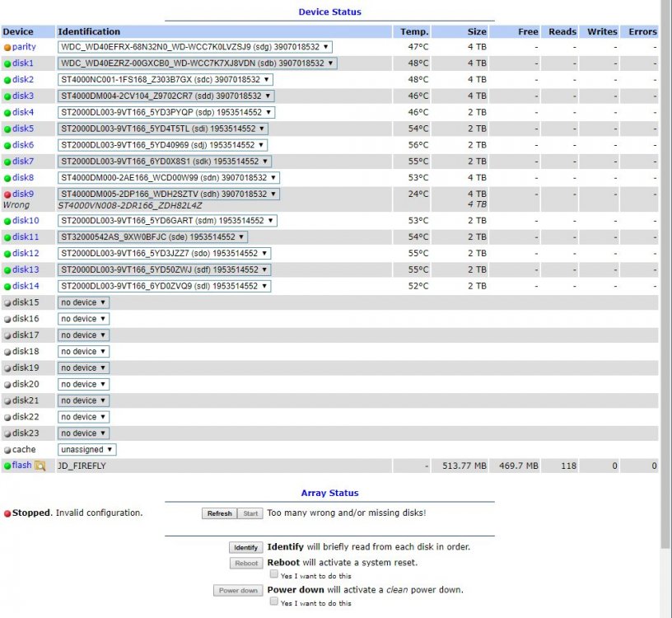The height and width of the screenshot is (618, 672).
Task: Click the Power down button
Action: [x=238, y=591]
